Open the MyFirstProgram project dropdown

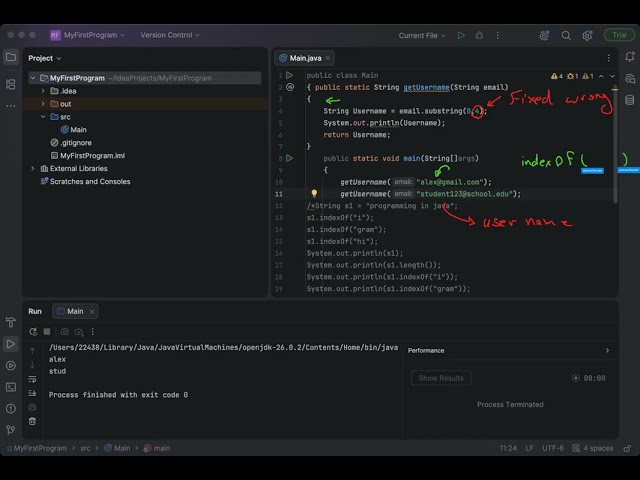87,35
